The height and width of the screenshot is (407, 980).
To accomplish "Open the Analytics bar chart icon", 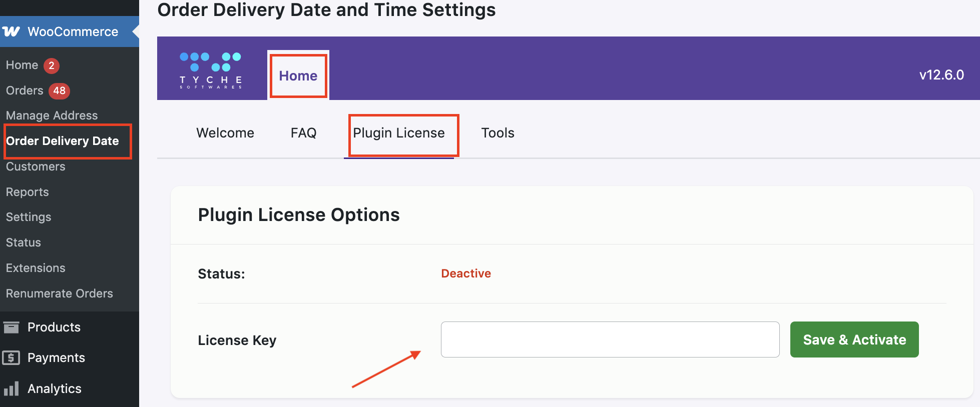I will (x=11, y=388).
